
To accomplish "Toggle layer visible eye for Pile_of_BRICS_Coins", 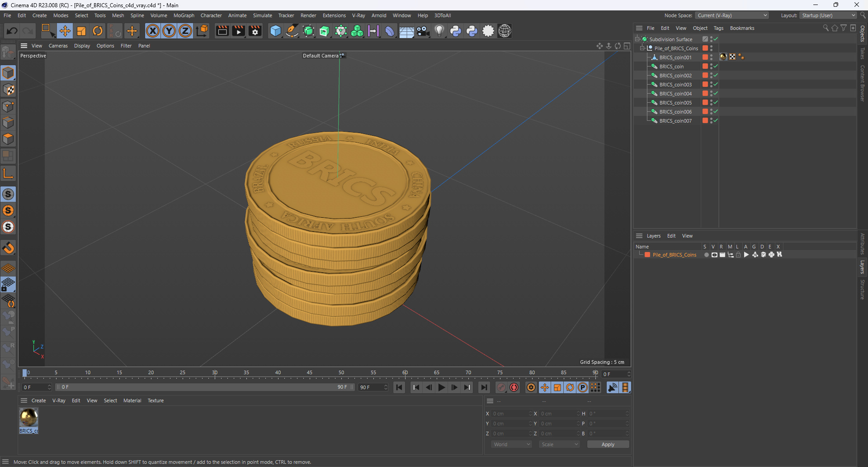I will point(714,255).
